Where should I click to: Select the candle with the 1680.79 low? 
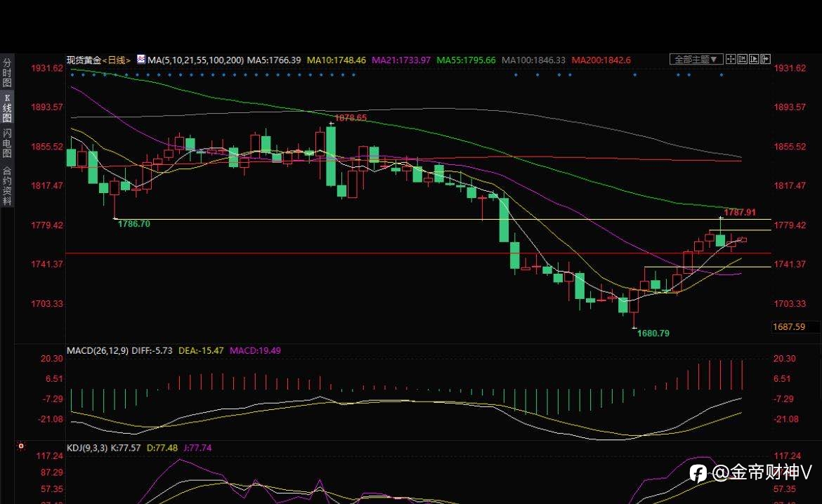coord(634,307)
